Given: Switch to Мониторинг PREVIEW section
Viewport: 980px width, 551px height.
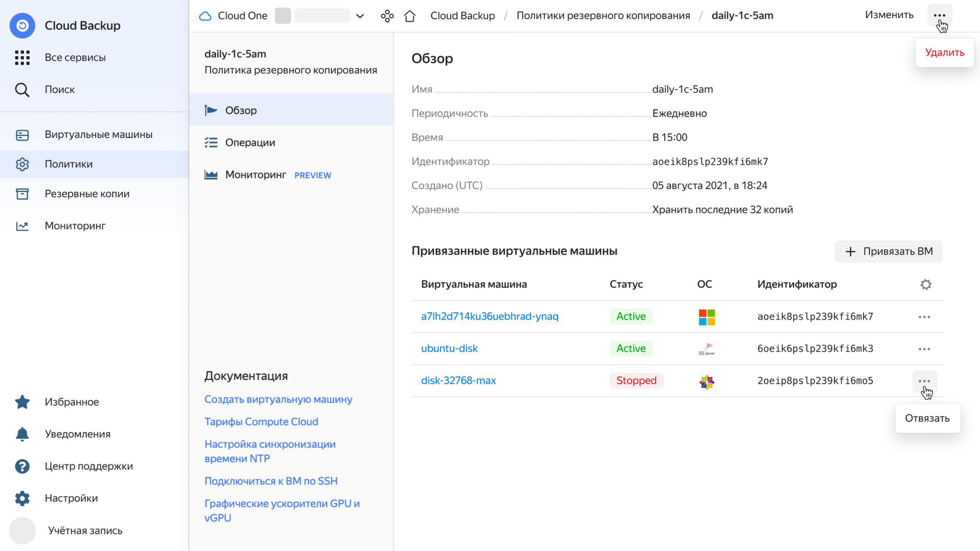Looking at the screenshot, I should pos(291,175).
